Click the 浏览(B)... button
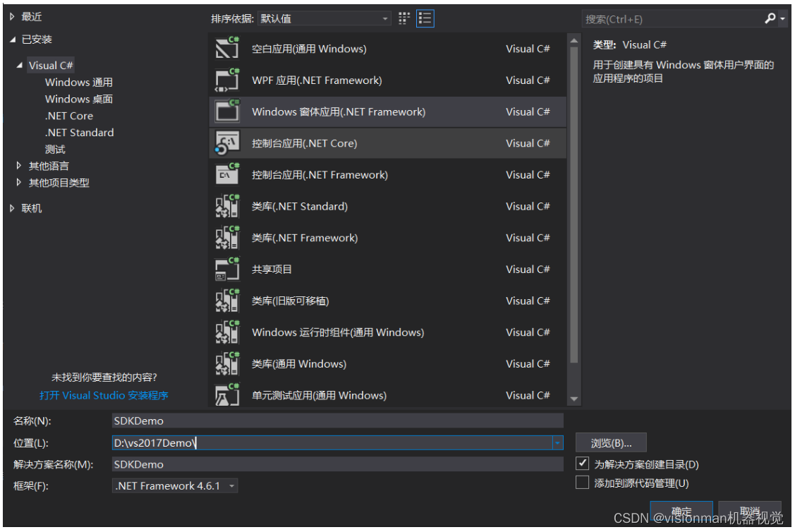The height and width of the screenshot is (532, 795). click(611, 442)
